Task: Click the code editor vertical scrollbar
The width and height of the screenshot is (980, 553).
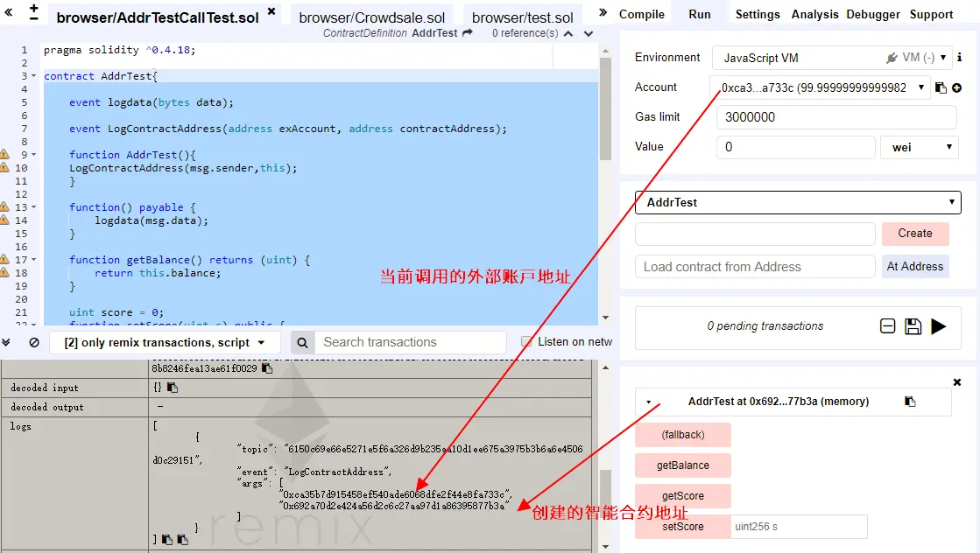Action: pos(605,109)
